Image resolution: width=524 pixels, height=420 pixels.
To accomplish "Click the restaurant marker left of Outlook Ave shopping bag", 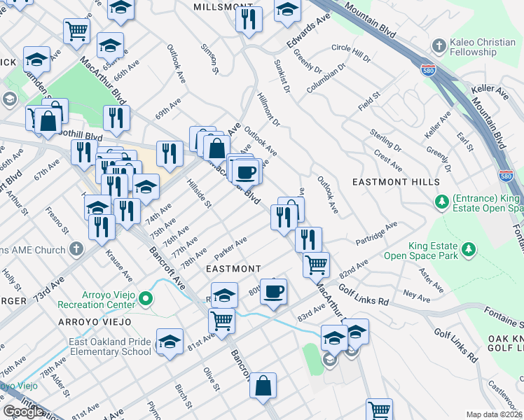I will point(284,218).
